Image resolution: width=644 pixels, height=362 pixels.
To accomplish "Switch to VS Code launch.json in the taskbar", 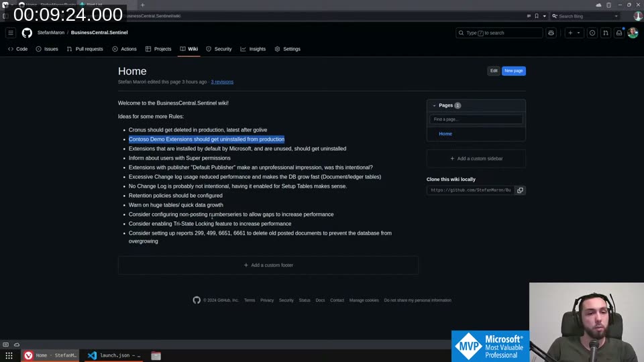I will tap(114, 355).
